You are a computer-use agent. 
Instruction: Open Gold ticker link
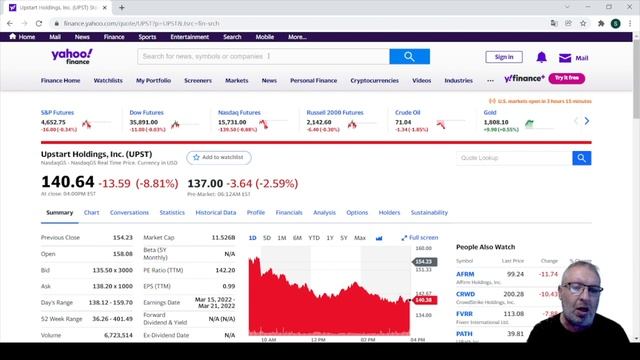click(x=490, y=113)
